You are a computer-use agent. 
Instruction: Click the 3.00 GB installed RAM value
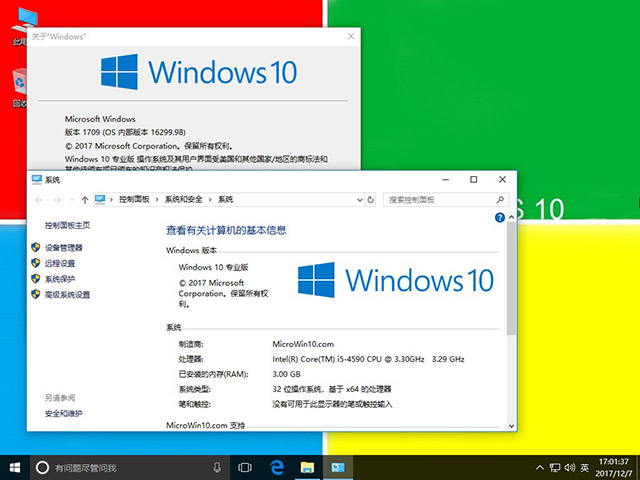tap(286, 374)
